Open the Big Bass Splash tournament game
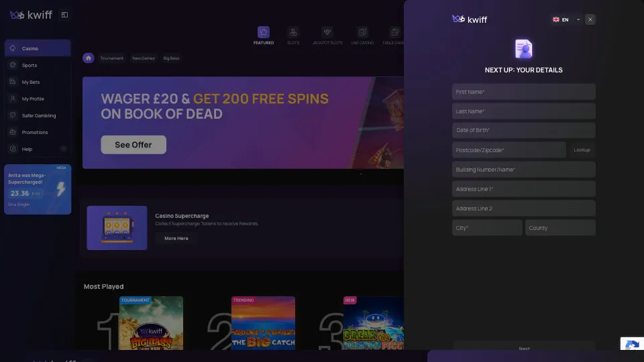644x362 pixels. pyautogui.click(x=151, y=323)
